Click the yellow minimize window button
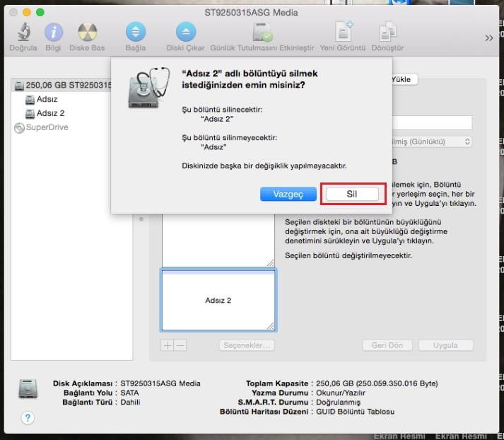 click(26, 12)
